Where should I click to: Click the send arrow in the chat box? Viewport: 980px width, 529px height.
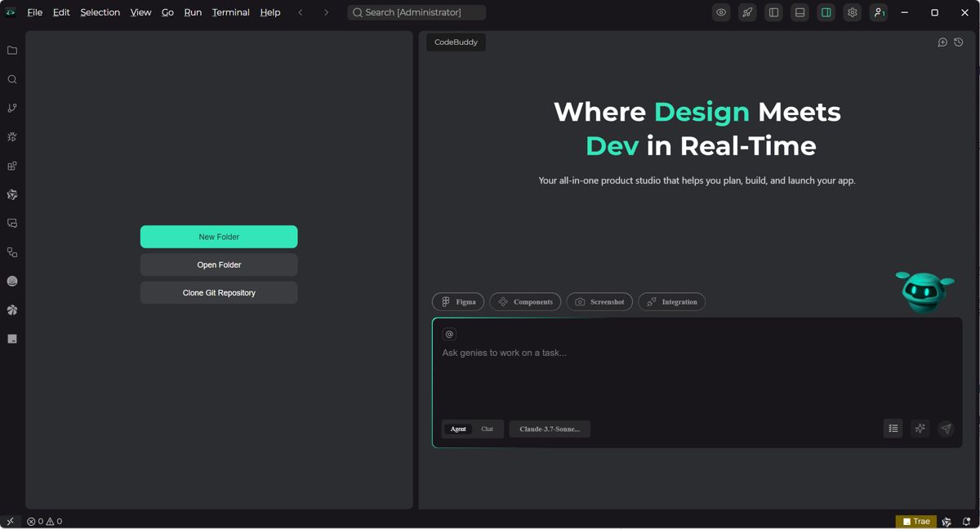click(x=946, y=429)
